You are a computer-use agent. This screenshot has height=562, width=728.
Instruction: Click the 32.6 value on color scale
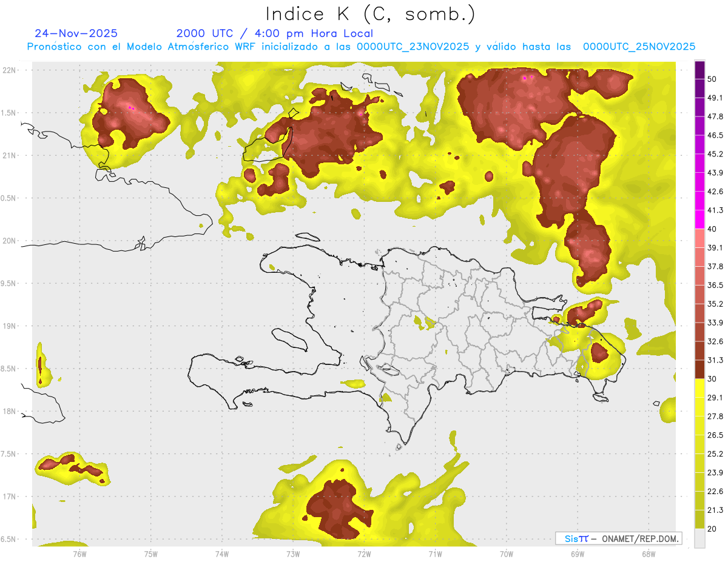tap(715, 341)
